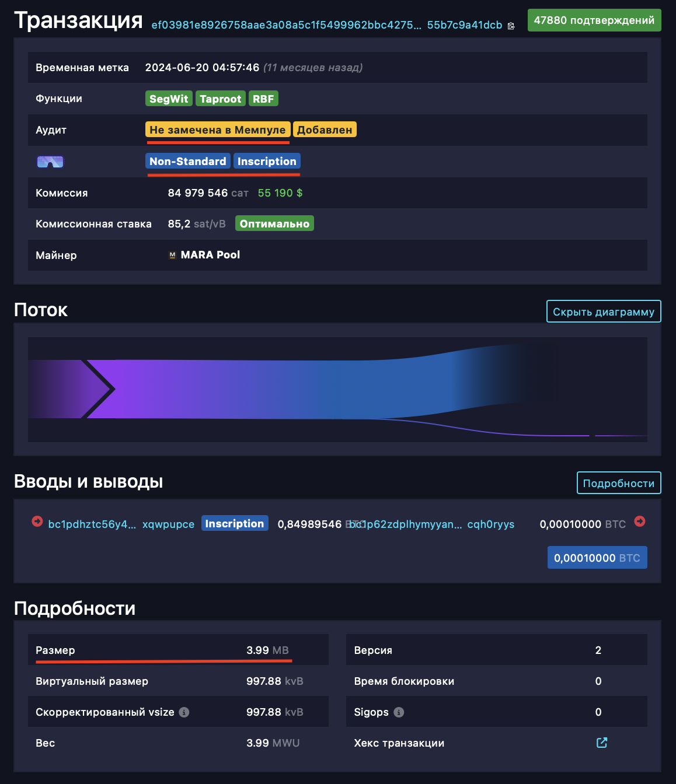Click the RBF feature badge
Viewport: 676px width, 784px height.
coord(263,99)
